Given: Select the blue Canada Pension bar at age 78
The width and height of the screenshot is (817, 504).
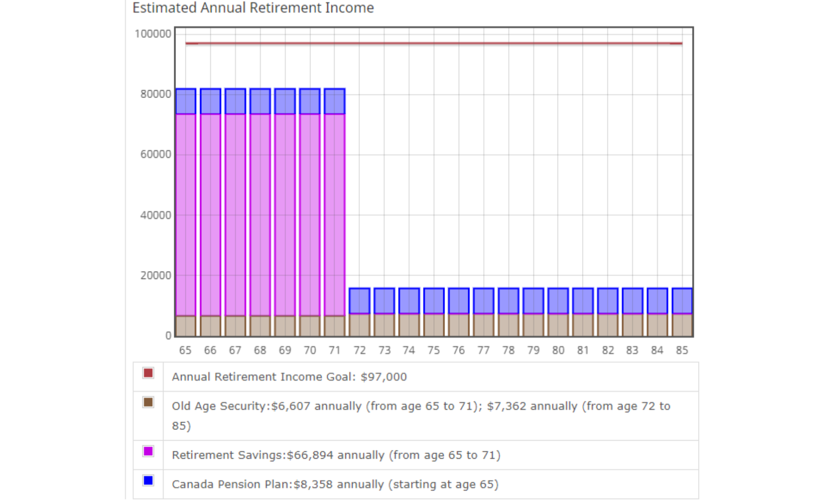Looking at the screenshot, I should pos(508,301).
